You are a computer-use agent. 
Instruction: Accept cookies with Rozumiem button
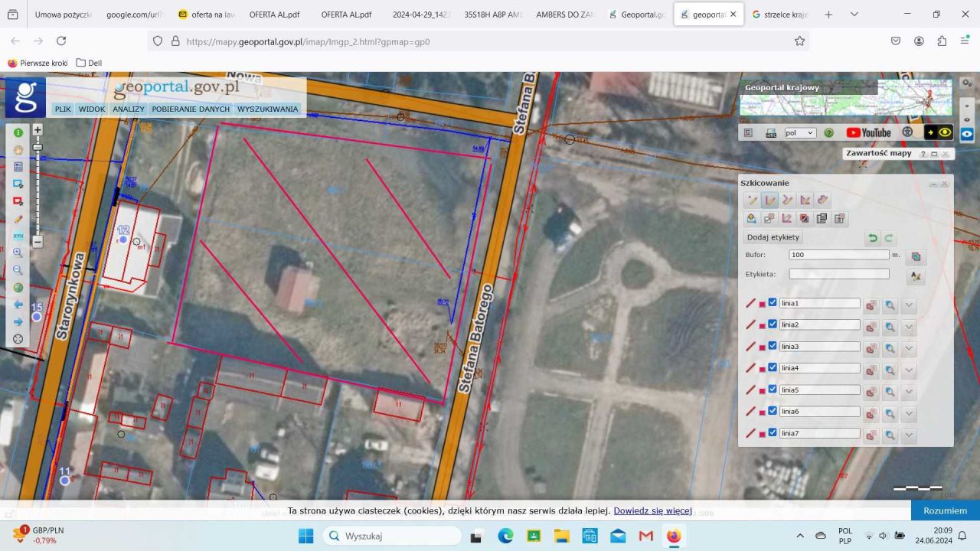point(945,510)
